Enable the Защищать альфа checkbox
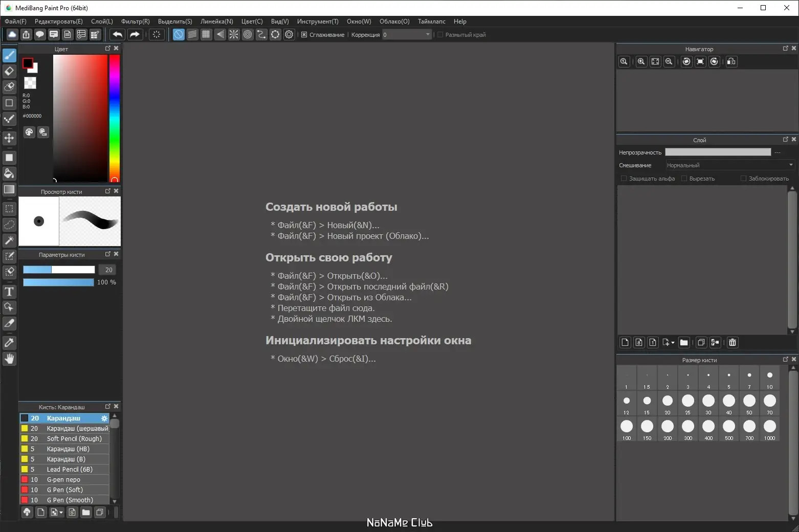This screenshot has height=532, width=799. [624, 179]
